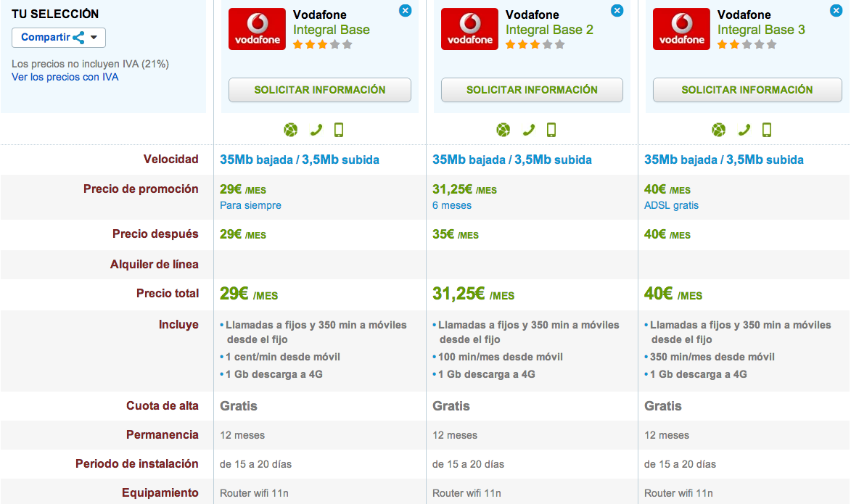Click the star rating of Integral Base 3

pos(747,44)
